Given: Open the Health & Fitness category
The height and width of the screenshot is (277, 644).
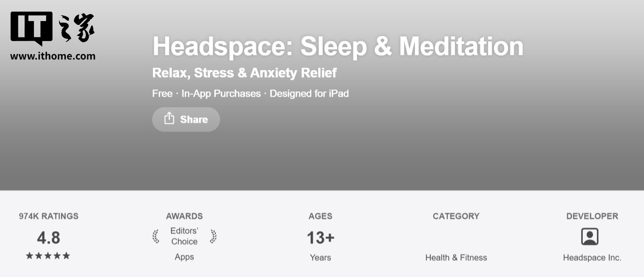Looking at the screenshot, I should 456,257.
